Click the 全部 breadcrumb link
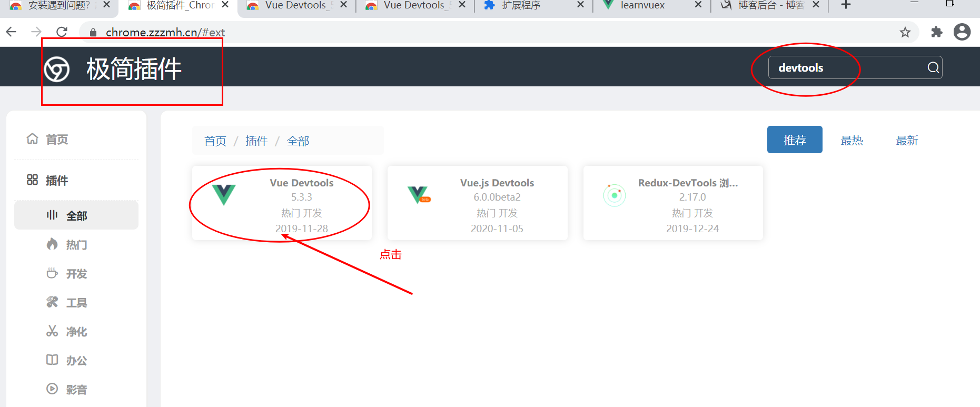This screenshot has width=980, height=407. (298, 141)
